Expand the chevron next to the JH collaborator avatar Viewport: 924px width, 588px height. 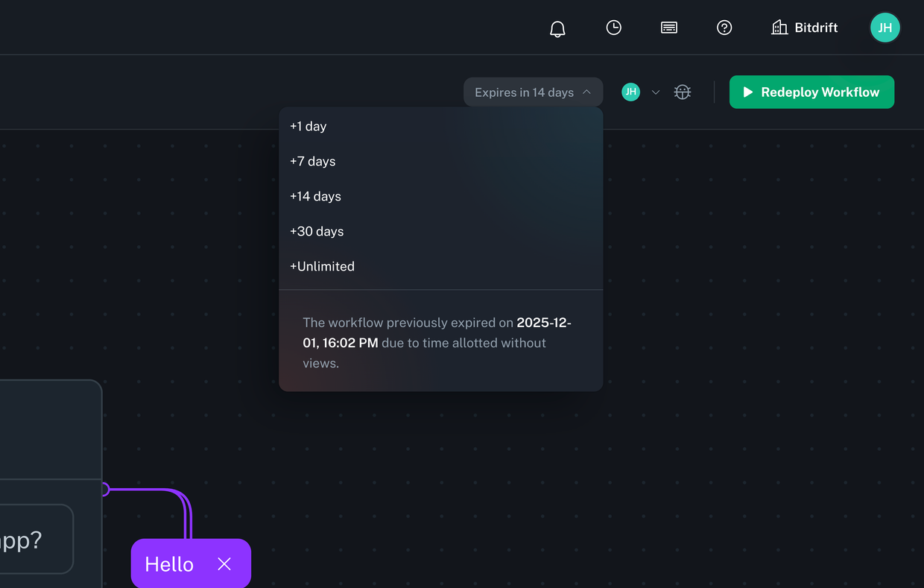click(655, 92)
